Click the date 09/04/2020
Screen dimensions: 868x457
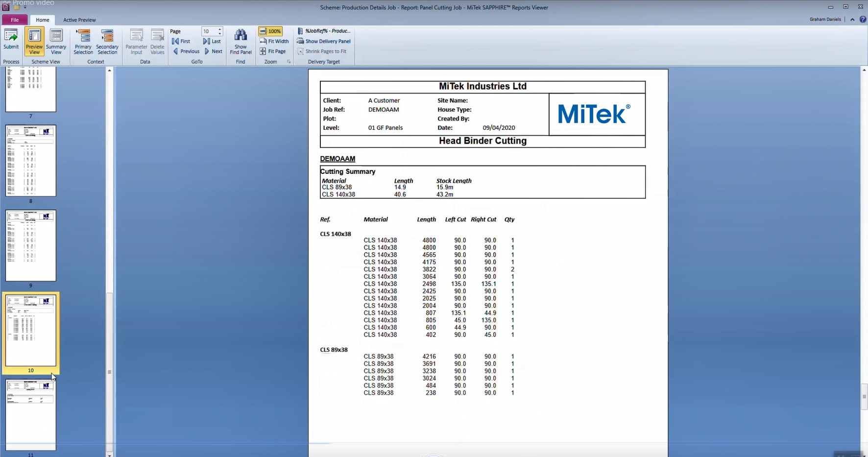tap(499, 128)
